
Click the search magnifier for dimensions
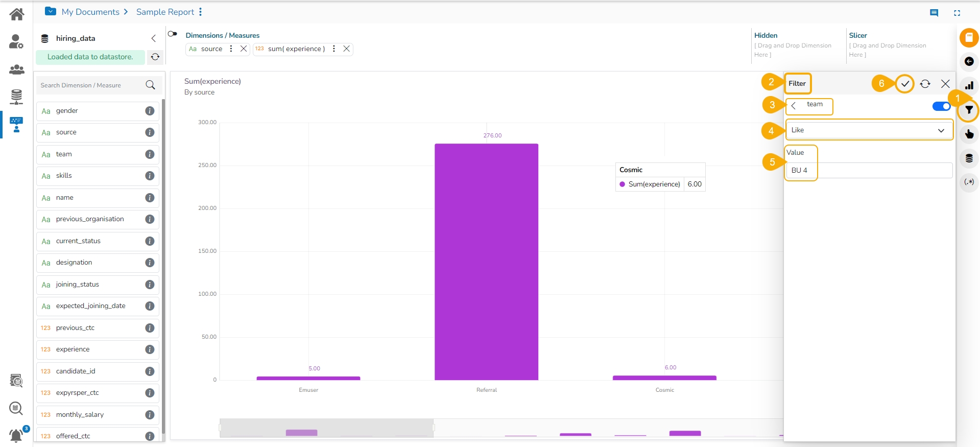(x=150, y=85)
